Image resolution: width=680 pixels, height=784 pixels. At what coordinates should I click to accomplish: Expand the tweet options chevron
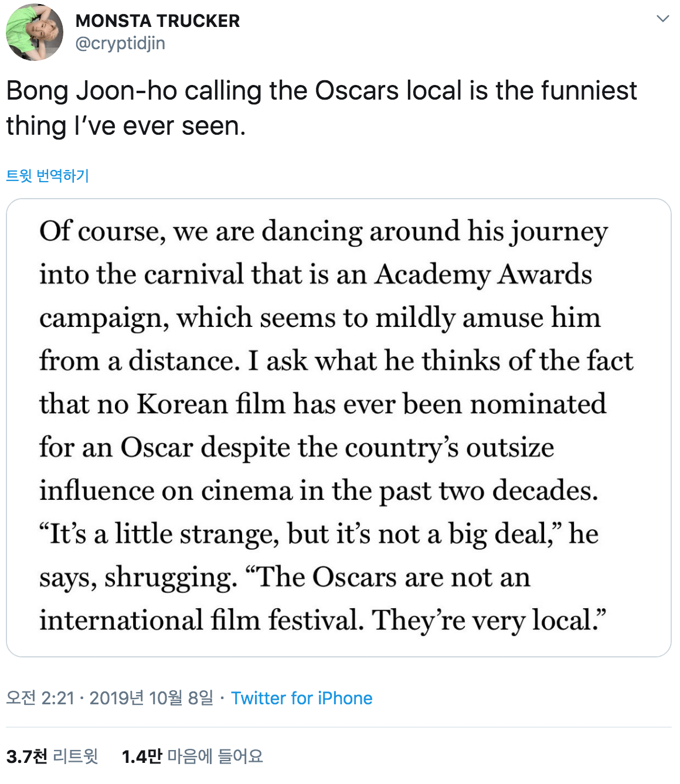[x=662, y=19]
